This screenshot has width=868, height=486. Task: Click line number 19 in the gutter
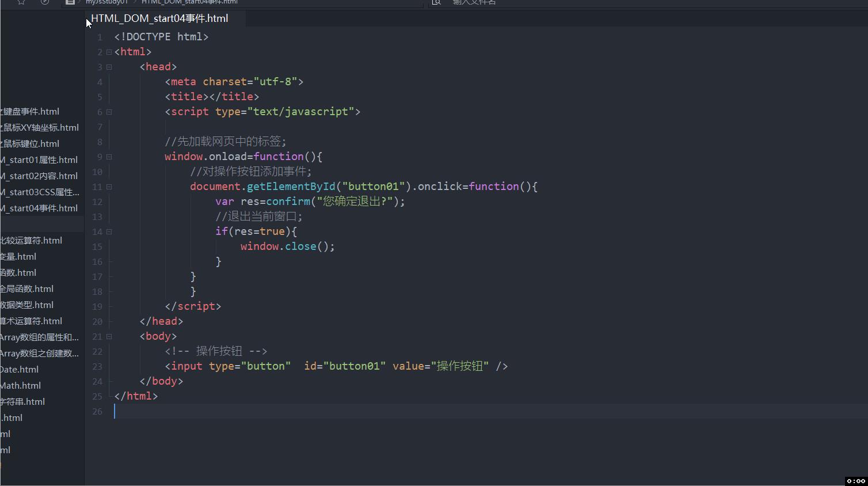tap(97, 306)
